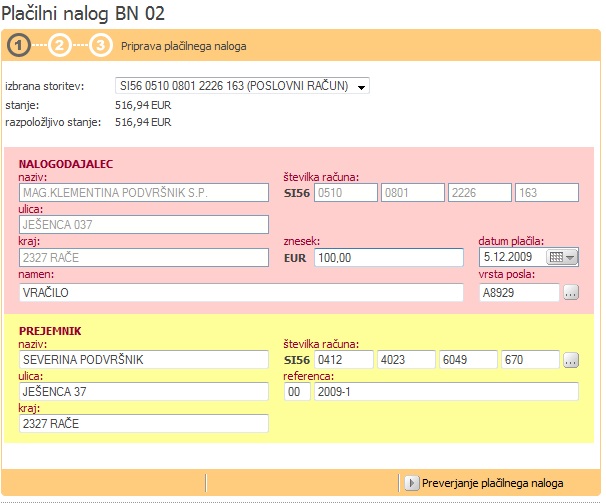This screenshot has width=606, height=504.
Task: Open vrsta posla lookup ellipsis button
Action: click(x=571, y=293)
